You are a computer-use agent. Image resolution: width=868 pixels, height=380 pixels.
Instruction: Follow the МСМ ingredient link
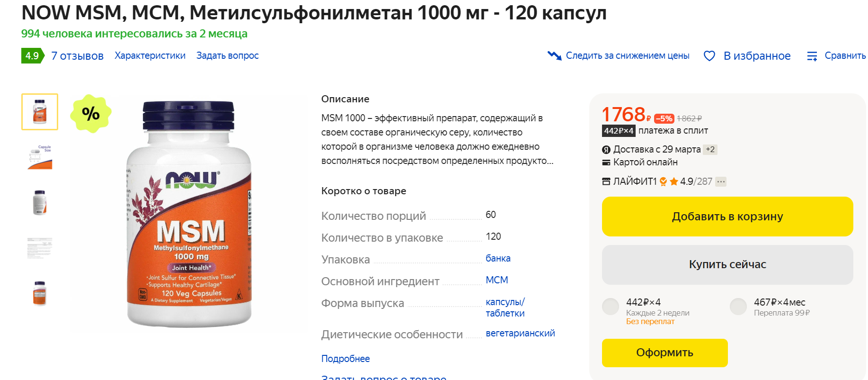coord(496,280)
